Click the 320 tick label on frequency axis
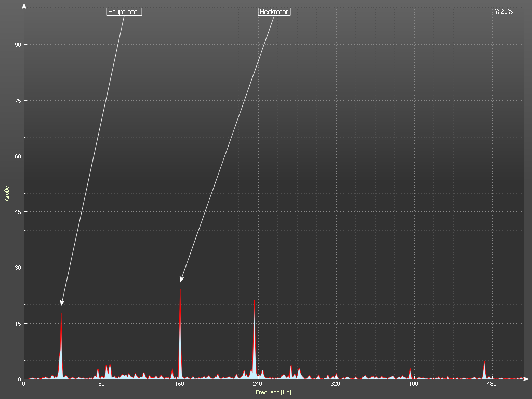532x399 pixels. tap(335, 384)
